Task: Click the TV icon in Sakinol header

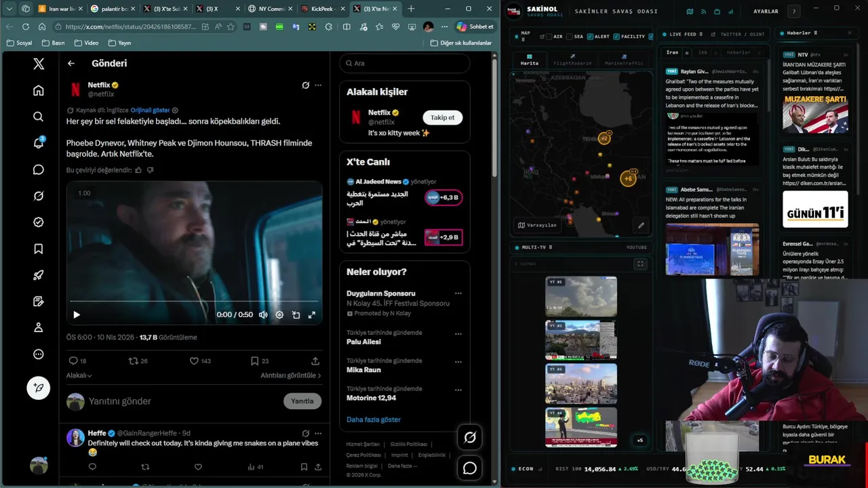Action: (x=717, y=12)
